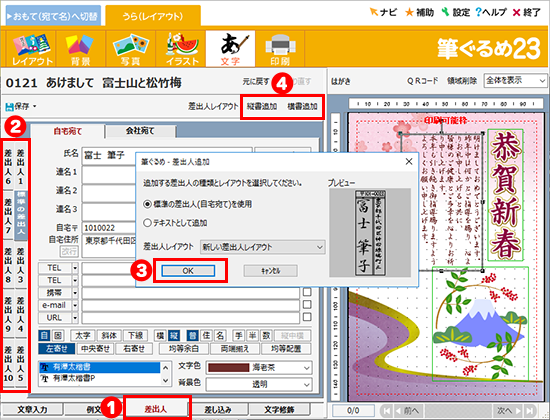Image resolution: width=550 pixels, height=420 pixels.
Task: Switch to 会社宛て tab
Action: [x=140, y=131]
